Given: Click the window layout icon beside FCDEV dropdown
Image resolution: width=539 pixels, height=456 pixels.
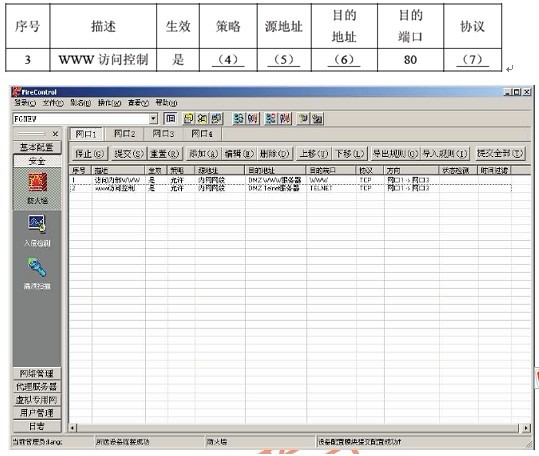Looking at the screenshot, I should click(170, 119).
